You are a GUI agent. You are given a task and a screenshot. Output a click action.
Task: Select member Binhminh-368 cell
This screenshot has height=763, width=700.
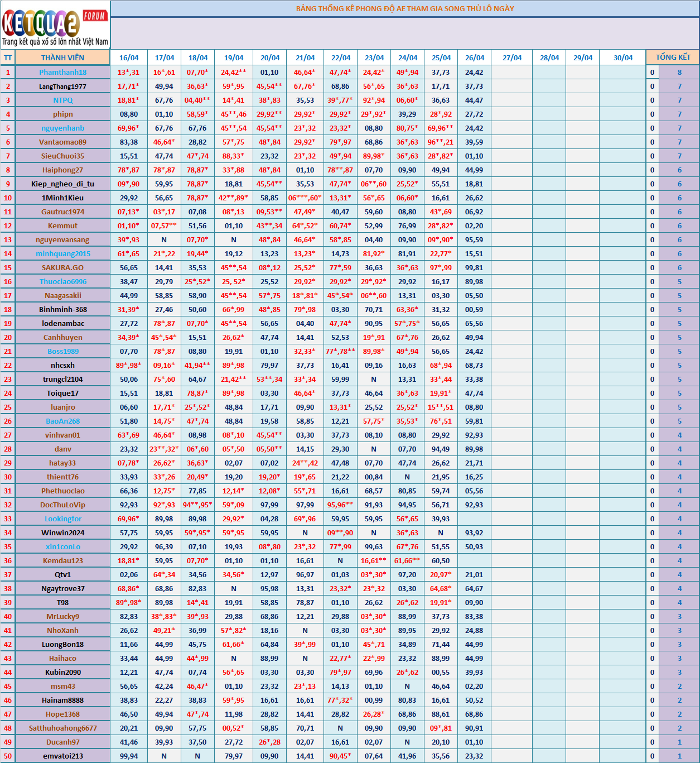pyautogui.click(x=62, y=309)
